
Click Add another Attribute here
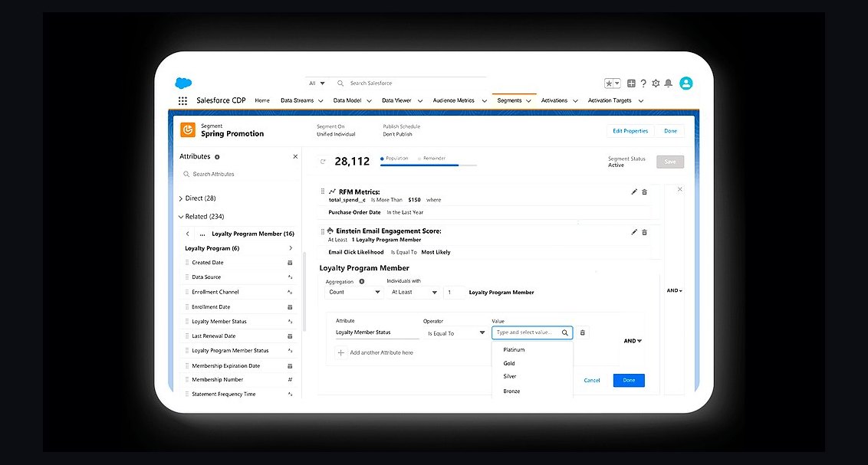pos(381,352)
